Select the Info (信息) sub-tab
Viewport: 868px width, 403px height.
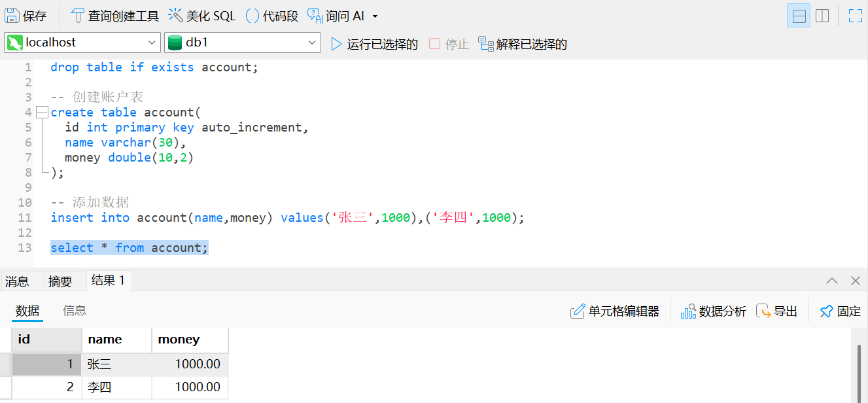click(75, 311)
